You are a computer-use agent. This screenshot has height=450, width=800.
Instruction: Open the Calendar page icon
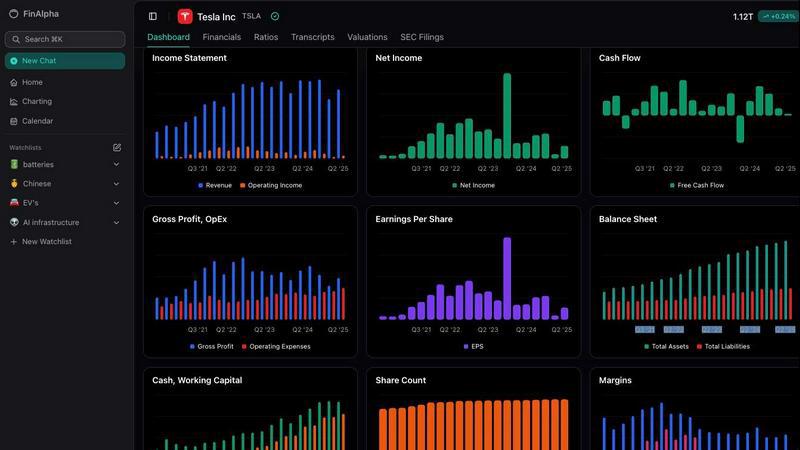(14, 121)
